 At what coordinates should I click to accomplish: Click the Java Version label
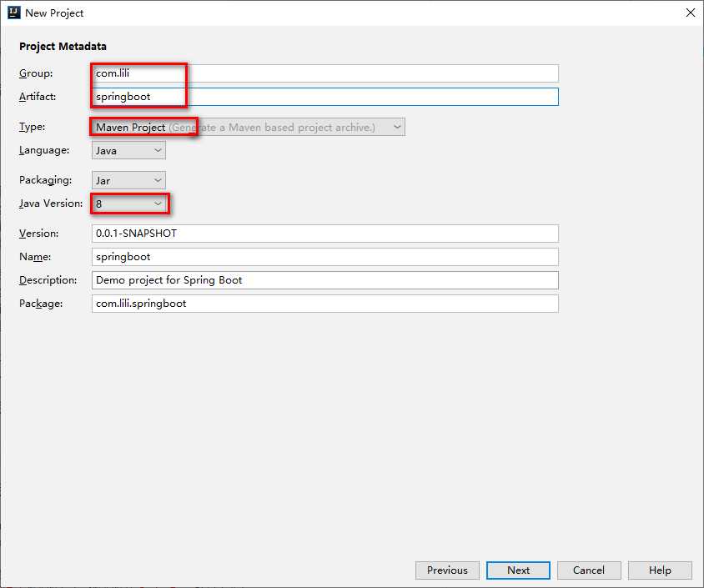click(x=51, y=204)
